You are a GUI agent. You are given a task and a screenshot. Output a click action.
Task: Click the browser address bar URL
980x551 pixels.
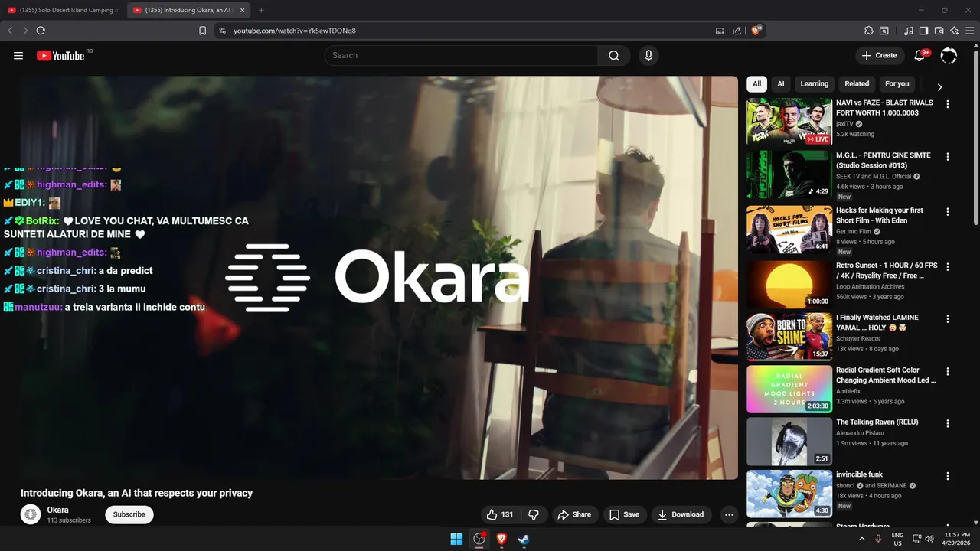click(295, 31)
